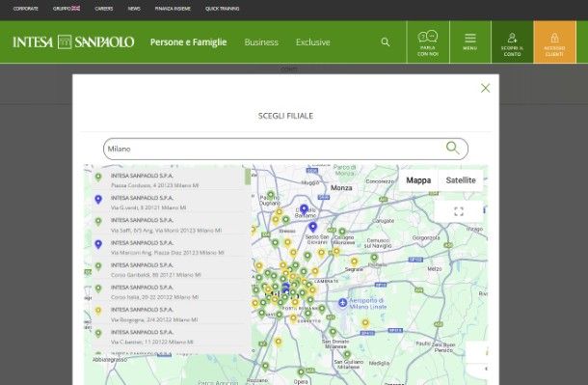This screenshot has height=385, width=588.
Task: Close the Scegli Filiale dialog
Action: point(485,88)
